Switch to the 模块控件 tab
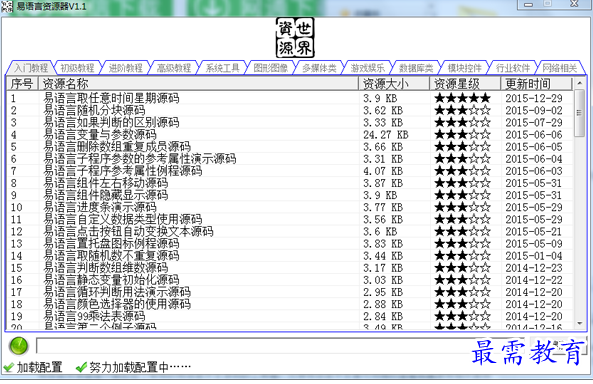The width and height of the screenshot is (593, 384). click(x=464, y=68)
